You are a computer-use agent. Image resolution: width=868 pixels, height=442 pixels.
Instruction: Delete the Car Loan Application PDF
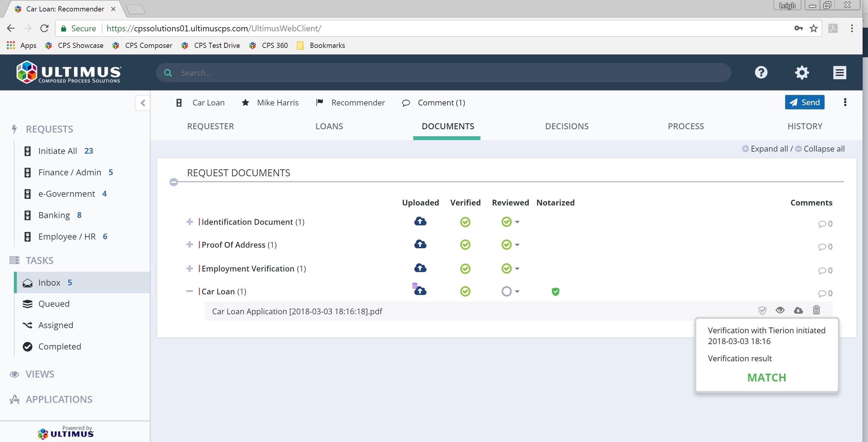tap(816, 310)
